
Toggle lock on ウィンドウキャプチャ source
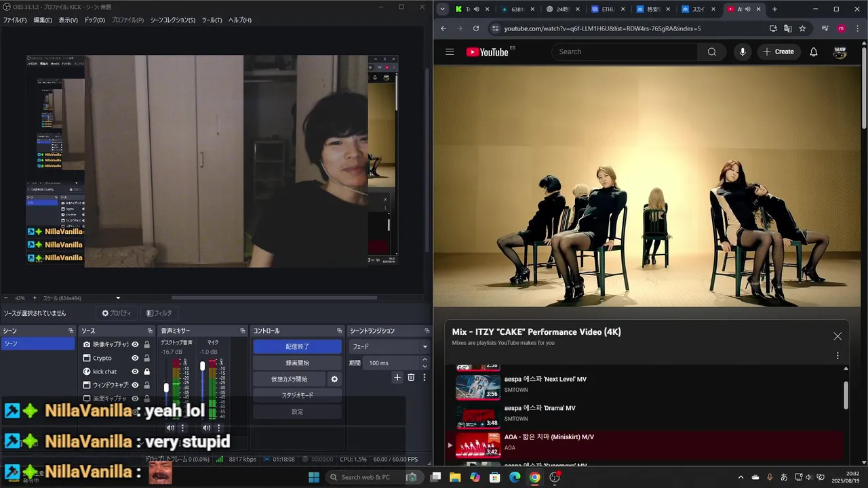coord(146,385)
